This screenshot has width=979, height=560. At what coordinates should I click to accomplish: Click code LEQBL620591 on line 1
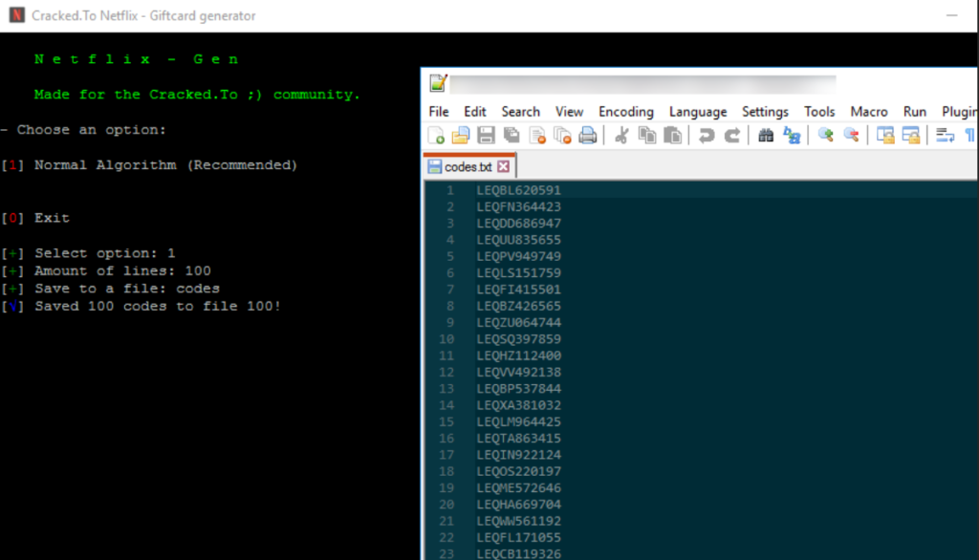pyautogui.click(x=519, y=190)
